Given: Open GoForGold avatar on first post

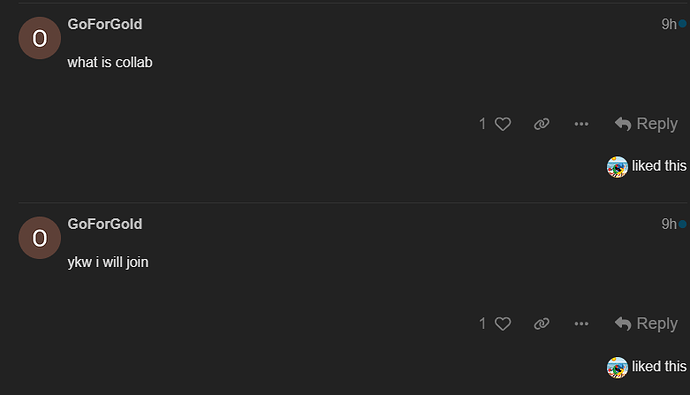Looking at the screenshot, I should tap(40, 38).
